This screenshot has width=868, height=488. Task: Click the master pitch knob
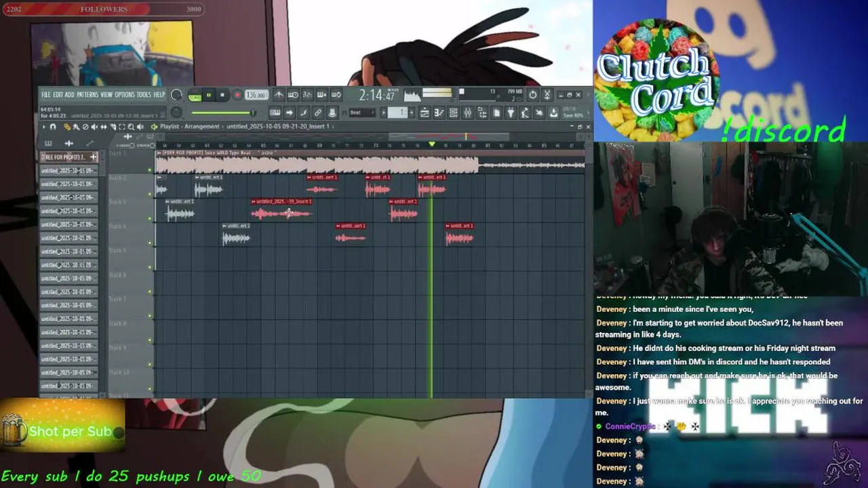(176, 112)
